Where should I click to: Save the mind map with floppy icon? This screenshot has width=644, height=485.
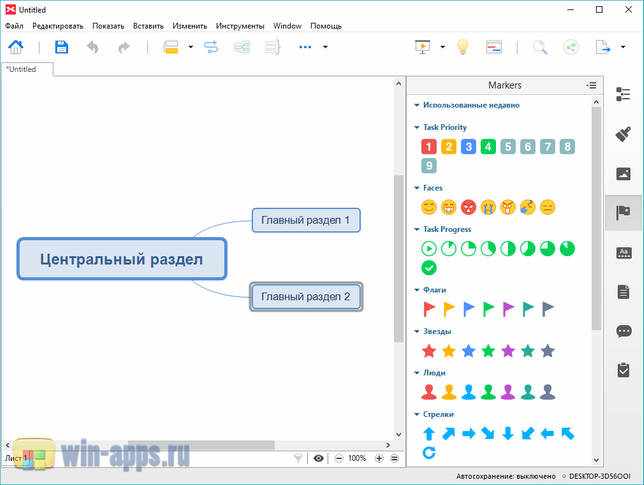[61, 47]
